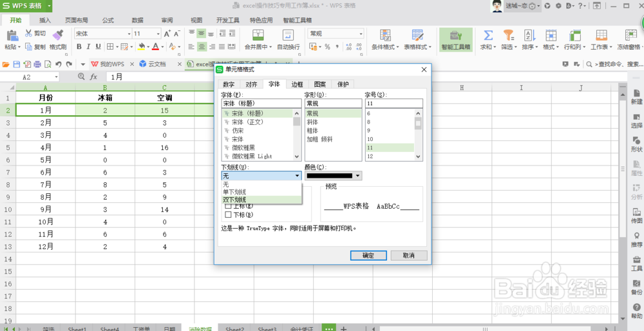Switch to the 边框 tab in the dialog
Image resolution: width=644 pixels, height=331 pixels.
coord(297,84)
